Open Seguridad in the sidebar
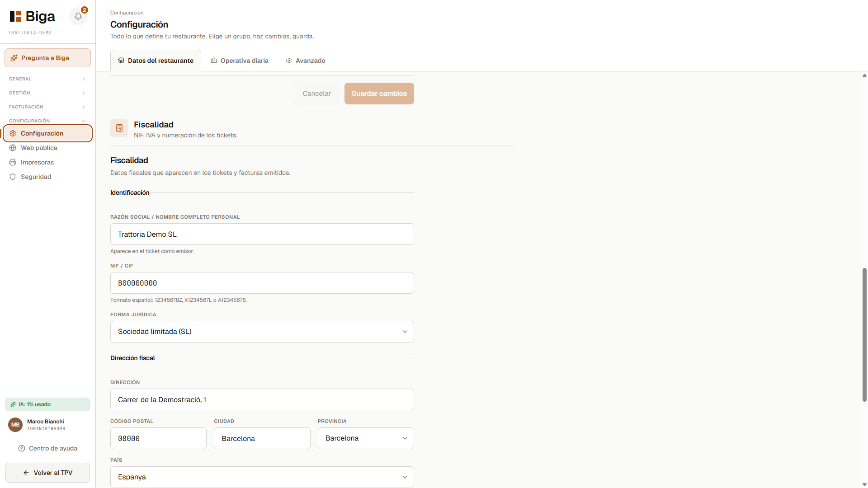 pos(47,177)
